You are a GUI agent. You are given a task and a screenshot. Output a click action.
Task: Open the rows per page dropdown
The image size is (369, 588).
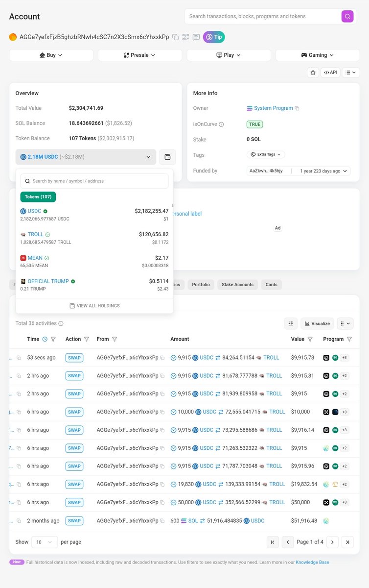point(45,542)
